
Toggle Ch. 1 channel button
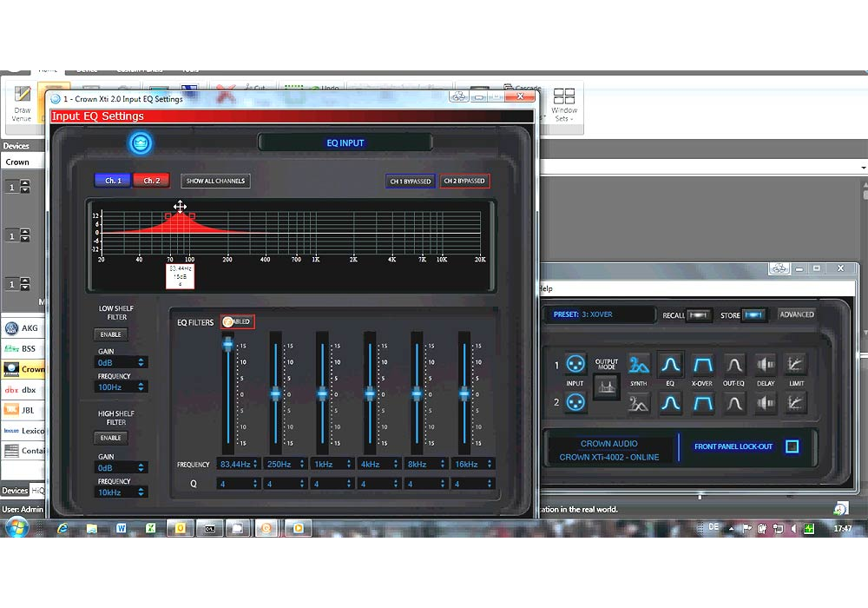[x=113, y=181]
